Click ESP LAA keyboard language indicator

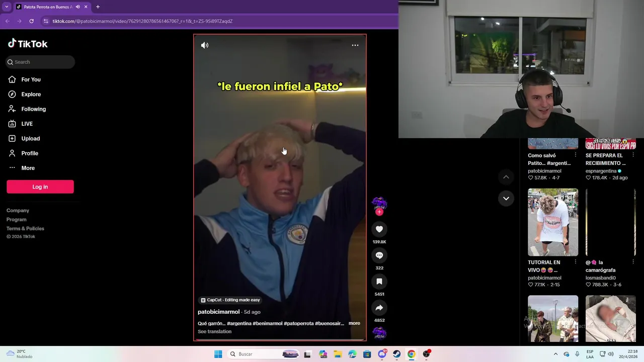click(x=590, y=354)
